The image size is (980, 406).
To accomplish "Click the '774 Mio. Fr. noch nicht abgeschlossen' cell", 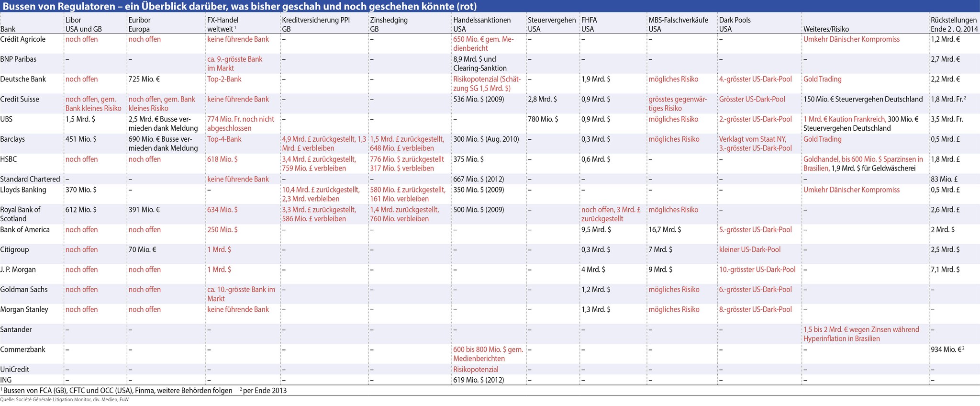I will point(241,124).
